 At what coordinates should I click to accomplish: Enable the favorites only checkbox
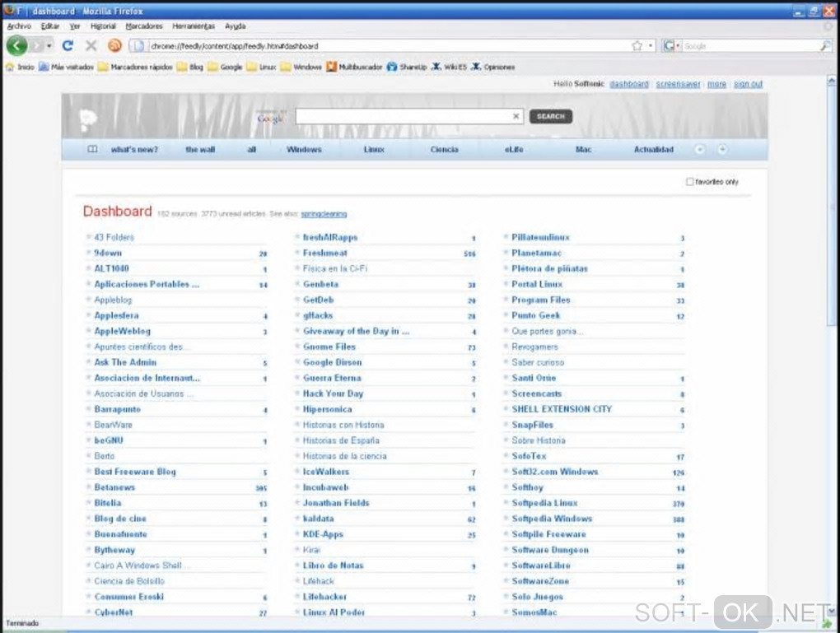[690, 182]
